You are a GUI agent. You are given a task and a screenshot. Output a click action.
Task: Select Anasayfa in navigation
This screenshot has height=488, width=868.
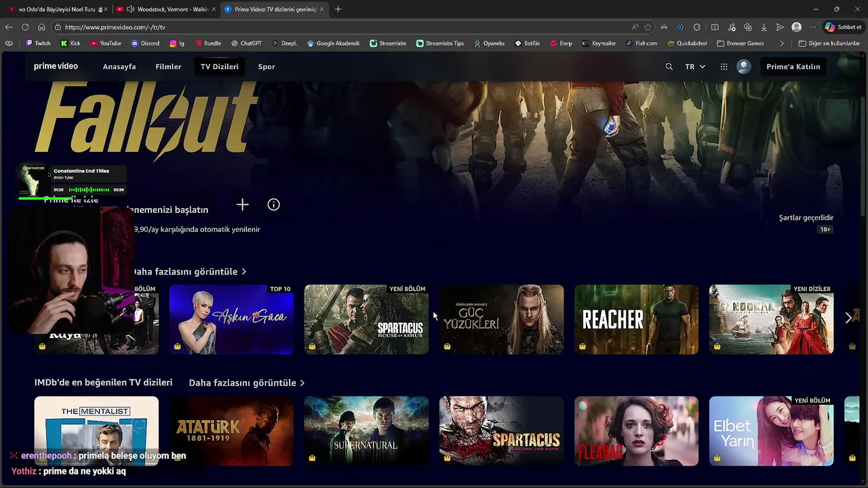(119, 66)
